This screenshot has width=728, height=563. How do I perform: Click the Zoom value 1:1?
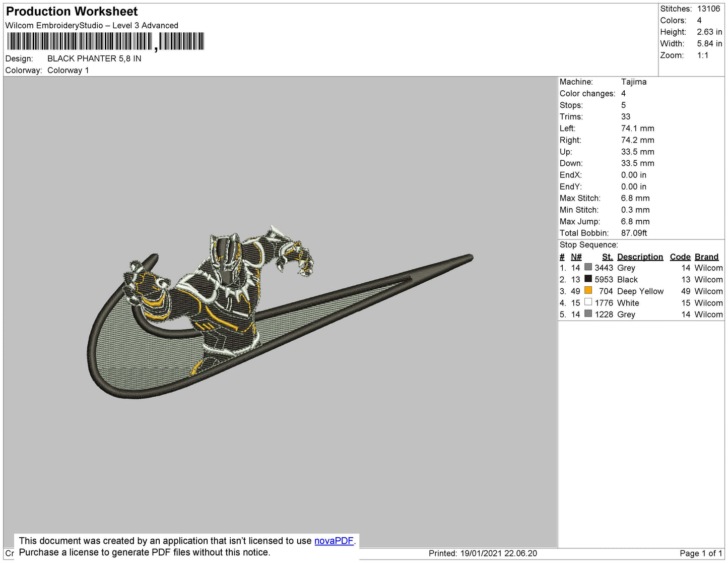702,55
